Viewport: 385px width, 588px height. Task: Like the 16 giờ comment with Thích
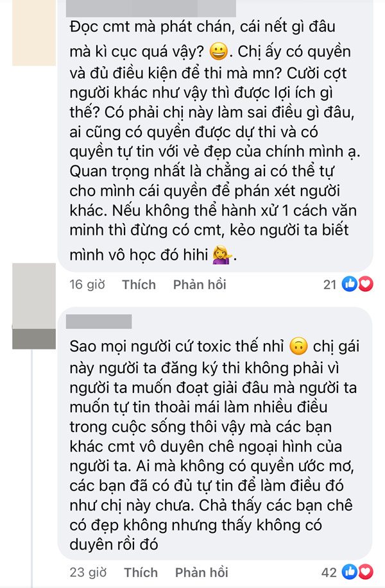(x=139, y=285)
